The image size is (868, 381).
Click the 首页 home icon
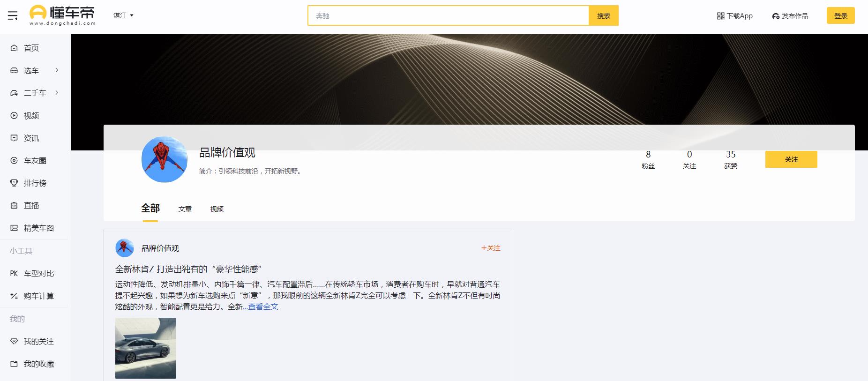click(14, 48)
